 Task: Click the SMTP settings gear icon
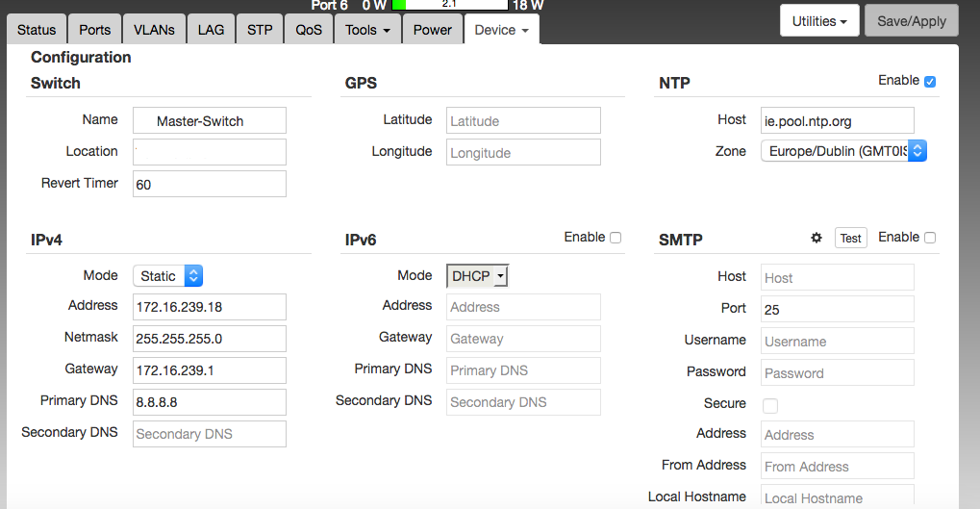(817, 238)
